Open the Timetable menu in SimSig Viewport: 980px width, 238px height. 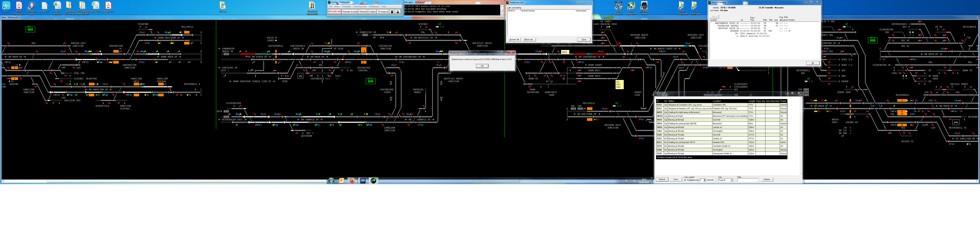click(x=346, y=6)
